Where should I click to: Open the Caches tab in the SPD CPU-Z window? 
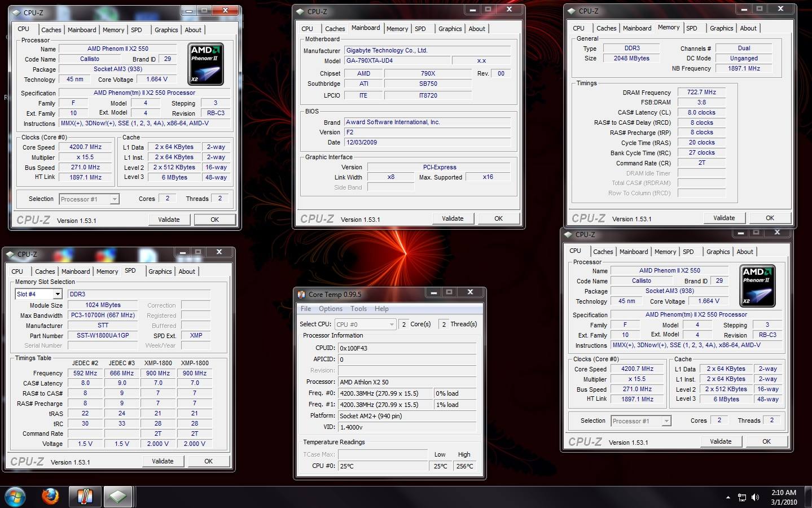click(45, 271)
